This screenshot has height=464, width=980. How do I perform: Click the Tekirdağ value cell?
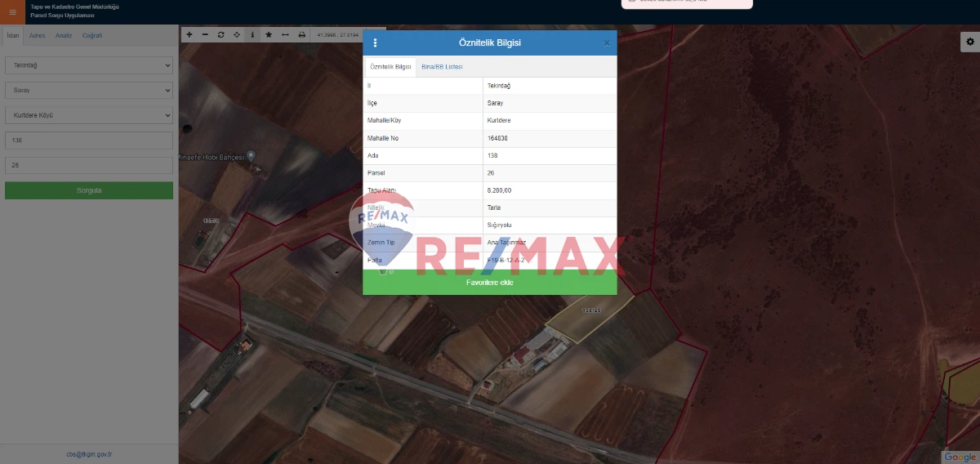pyautogui.click(x=550, y=86)
